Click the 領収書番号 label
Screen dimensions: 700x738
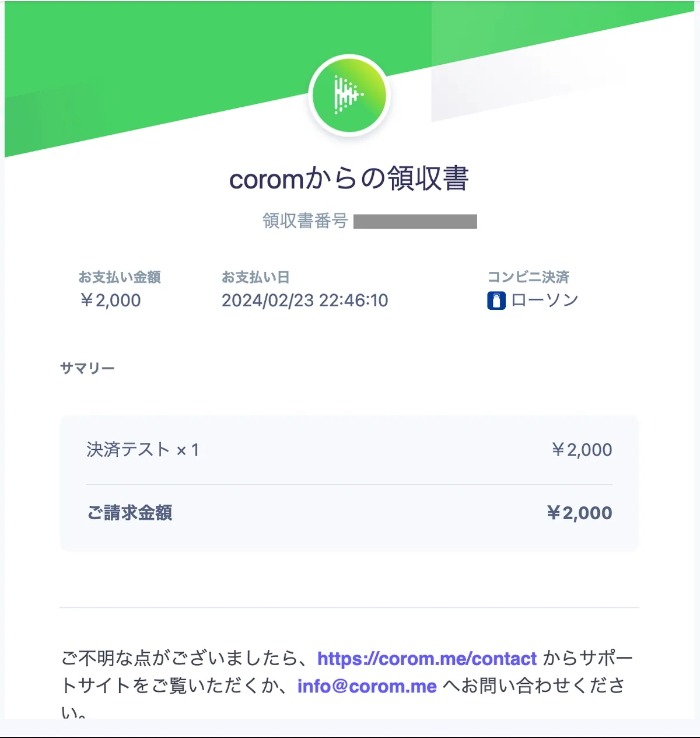(x=304, y=221)
